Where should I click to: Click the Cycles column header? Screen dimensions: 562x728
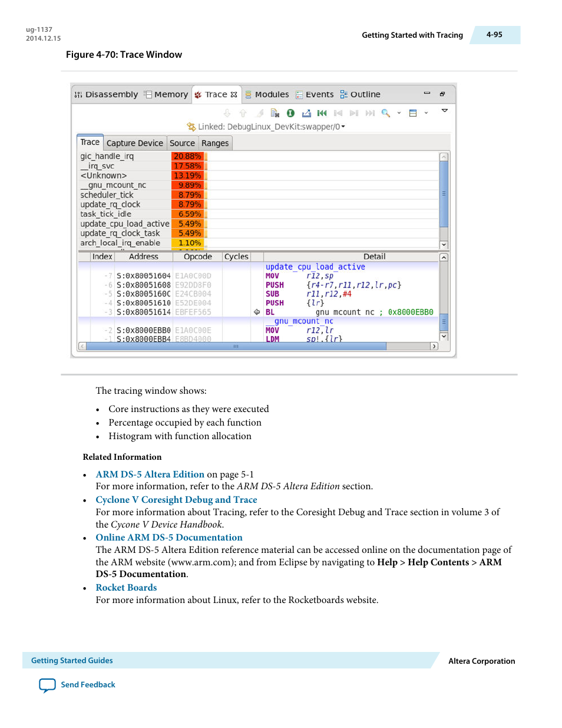236,256
